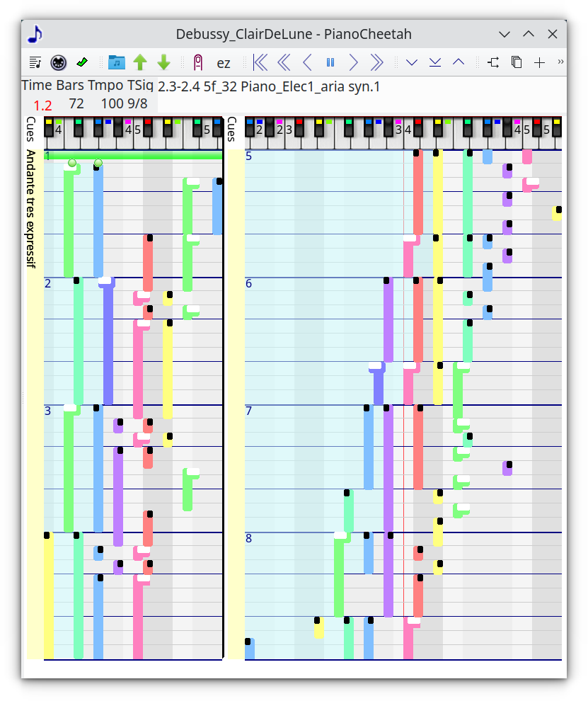Expand toolbar overflow chevron at right

pos(560,62)
